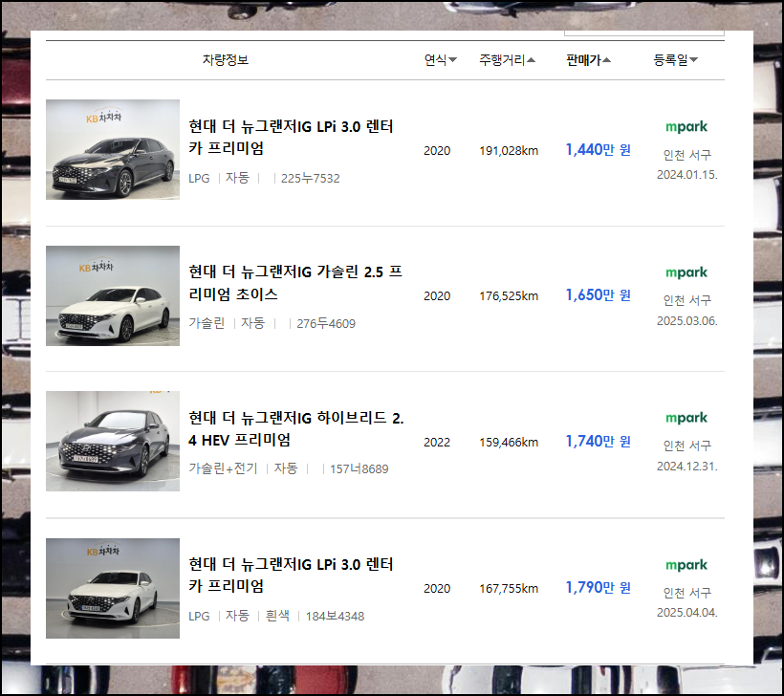784x696 pixels.
Task: Click registration date 2025.03.06.
Action: click(x=687, y=320)
